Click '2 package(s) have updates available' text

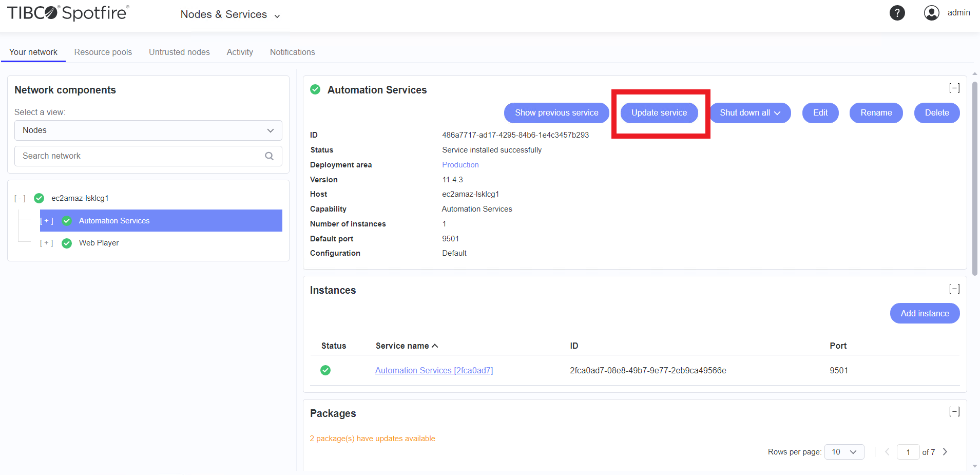pyautogui.click(x=372, y=439)
